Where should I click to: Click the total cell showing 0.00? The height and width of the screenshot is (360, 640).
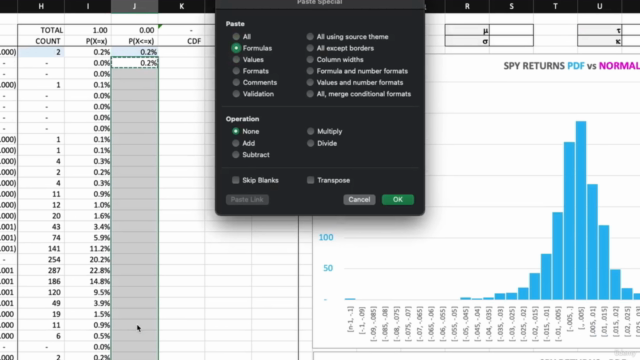(135, 30)
